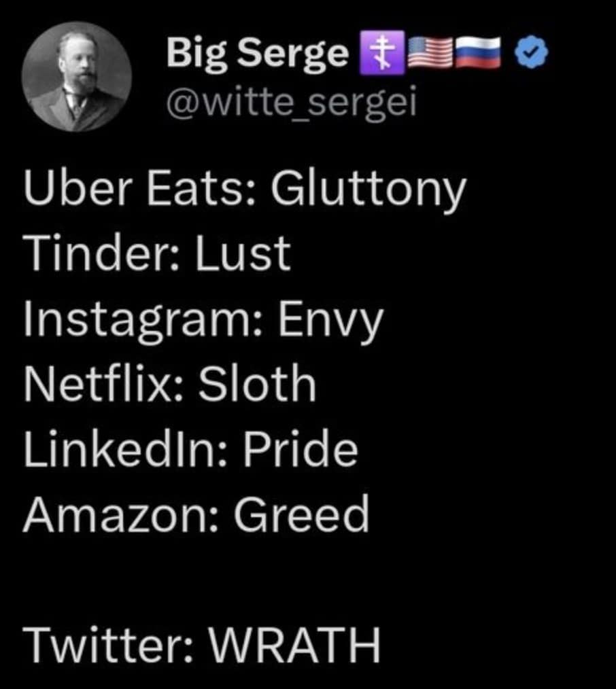616x689 pixels.
Task: Click the word "Pride"
Action: (300, 448)
